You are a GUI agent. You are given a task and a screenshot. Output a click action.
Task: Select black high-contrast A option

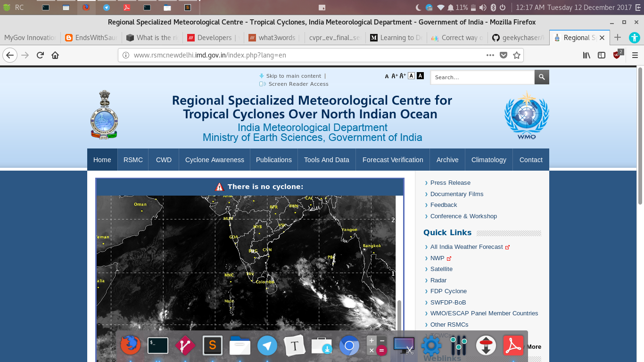tap(420, 76)
